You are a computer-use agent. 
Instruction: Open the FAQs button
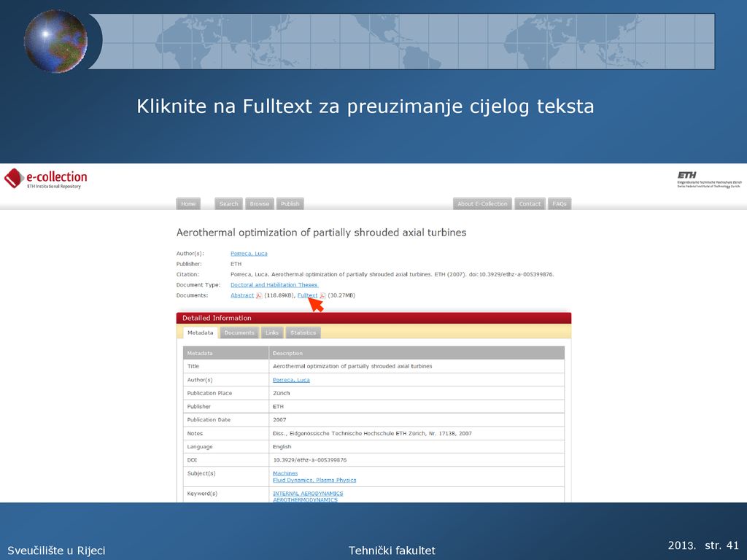click(x=560, y=204)
